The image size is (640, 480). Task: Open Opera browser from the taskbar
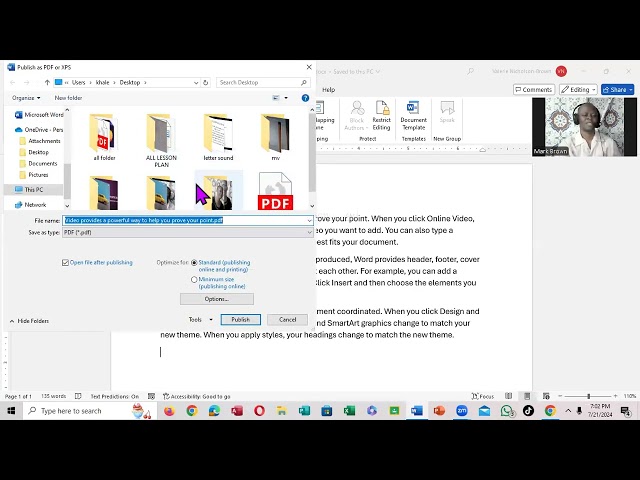pos(259,411)
